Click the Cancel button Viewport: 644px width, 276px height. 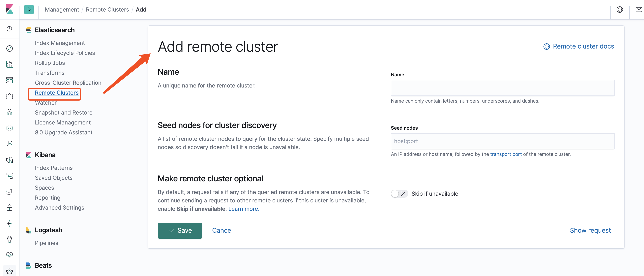(222, 230)
